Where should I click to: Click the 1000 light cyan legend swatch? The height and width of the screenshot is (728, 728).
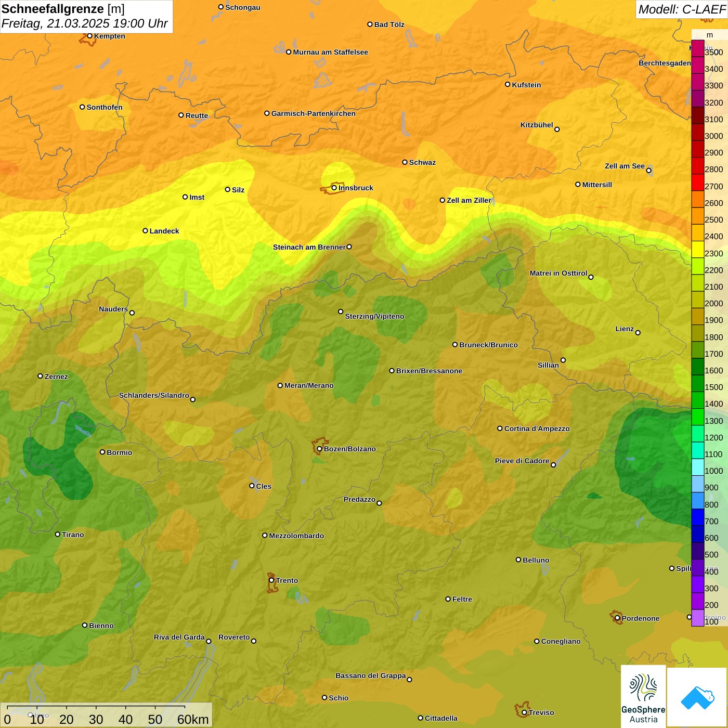(x=698, y=467)
